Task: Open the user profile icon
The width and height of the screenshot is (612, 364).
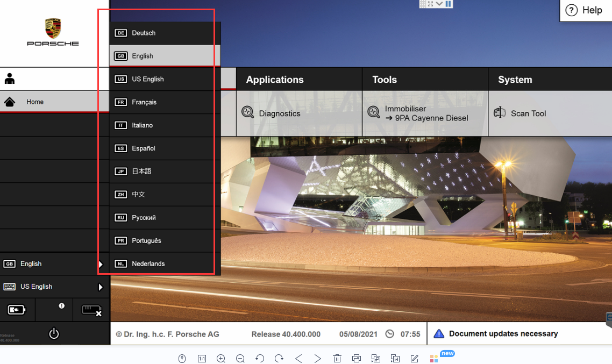Action: pos(10,79)
